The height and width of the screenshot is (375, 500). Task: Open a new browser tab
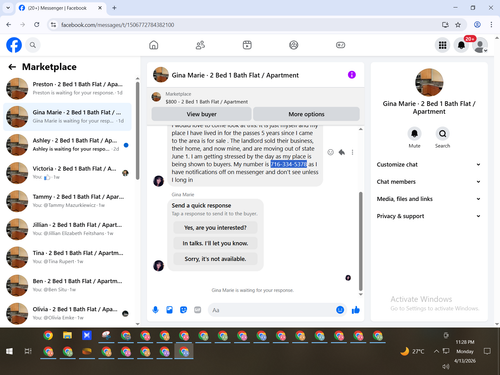point(114,8)
